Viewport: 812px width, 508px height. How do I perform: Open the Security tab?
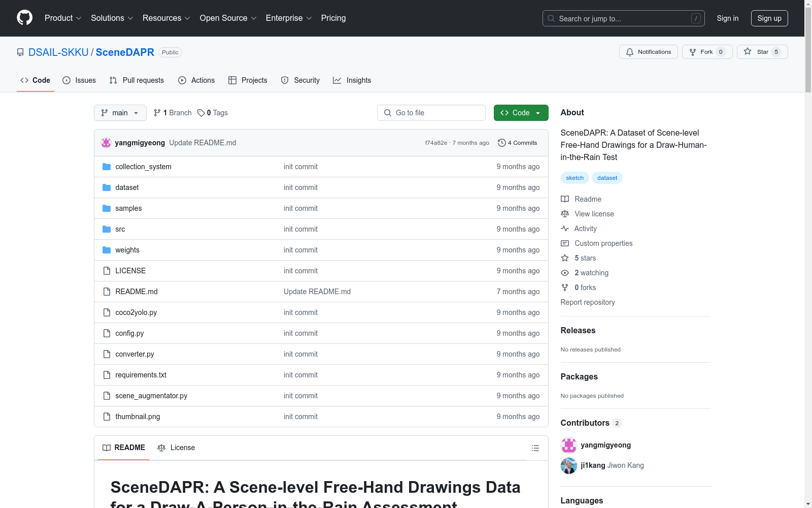click(300, 80)
